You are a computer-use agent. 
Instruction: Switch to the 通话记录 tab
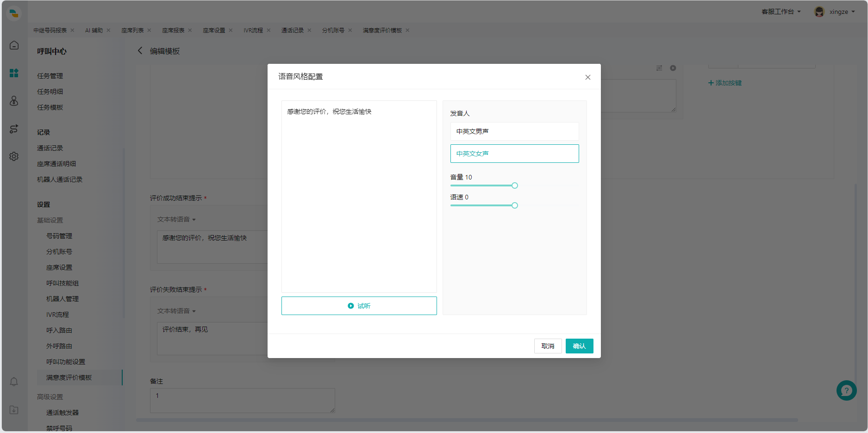pos(293,31)
